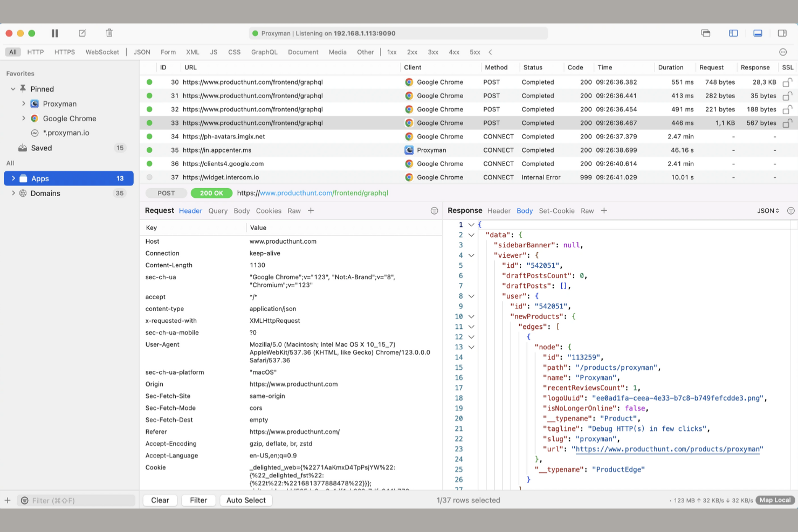
Task: Toggle bottom detail panel icon
Action: click(x=758, y=33)
